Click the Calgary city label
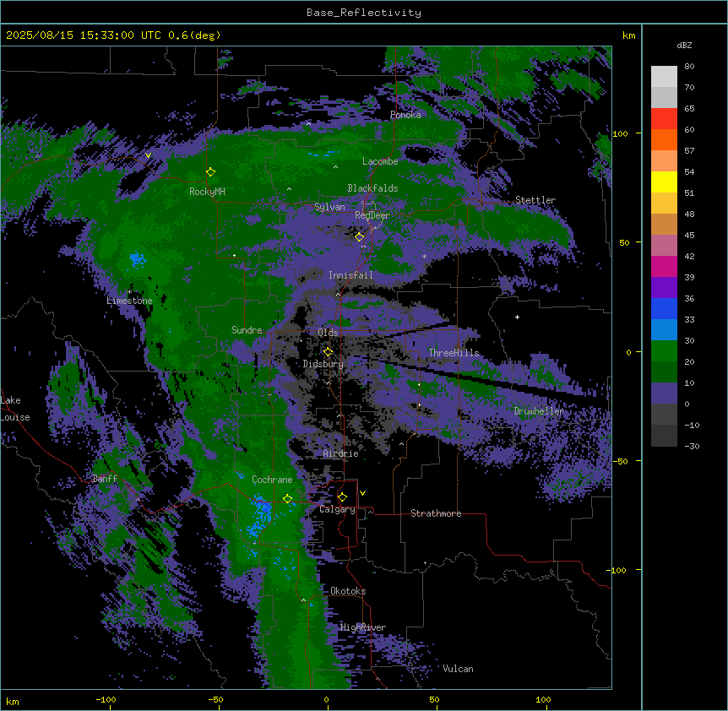The image size is (728, 711). pos(338,509)
